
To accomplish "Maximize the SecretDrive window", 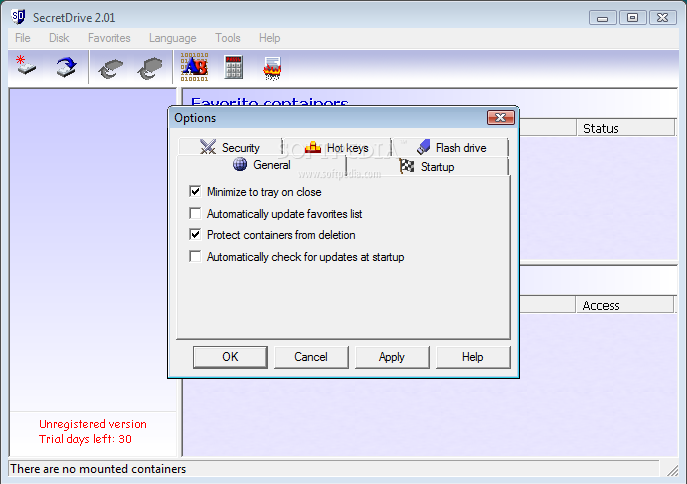I will tap(632, 18).
